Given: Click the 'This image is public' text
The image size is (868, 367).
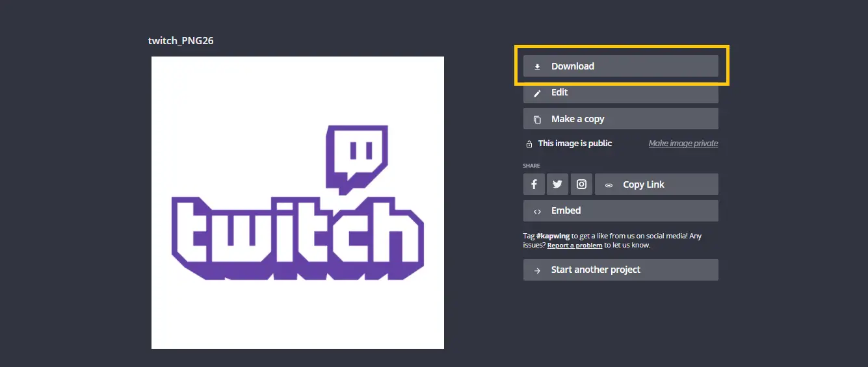Looking at the screenshot, I should click(575, 144).
